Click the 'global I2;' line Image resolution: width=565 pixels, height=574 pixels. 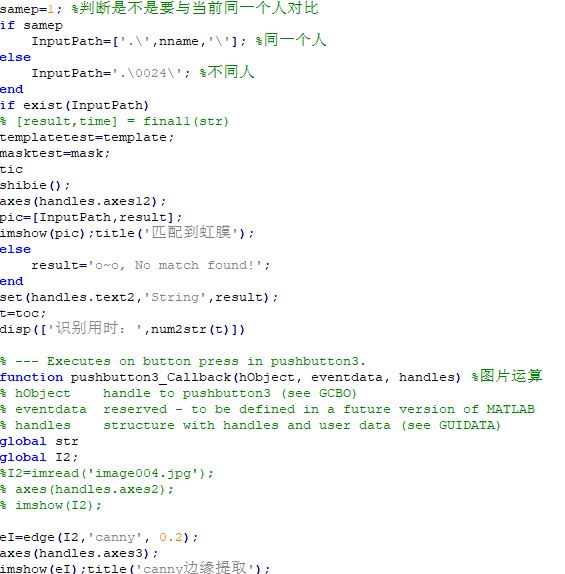tap(39, 458)
